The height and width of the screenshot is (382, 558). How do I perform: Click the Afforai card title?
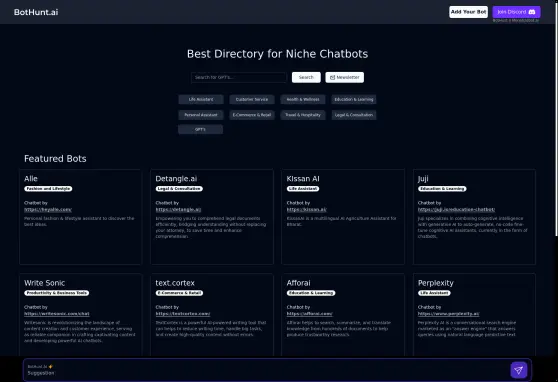point(299,283)
